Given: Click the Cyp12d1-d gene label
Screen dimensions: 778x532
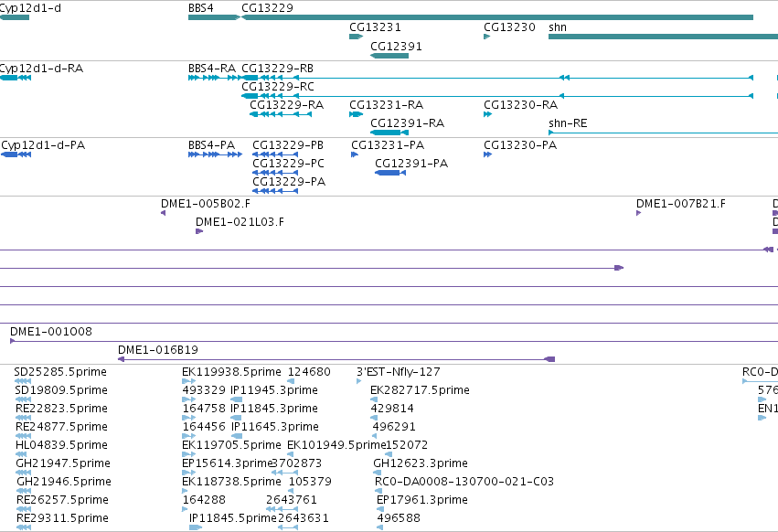Looking at the screenshot, I should point(30,8).
